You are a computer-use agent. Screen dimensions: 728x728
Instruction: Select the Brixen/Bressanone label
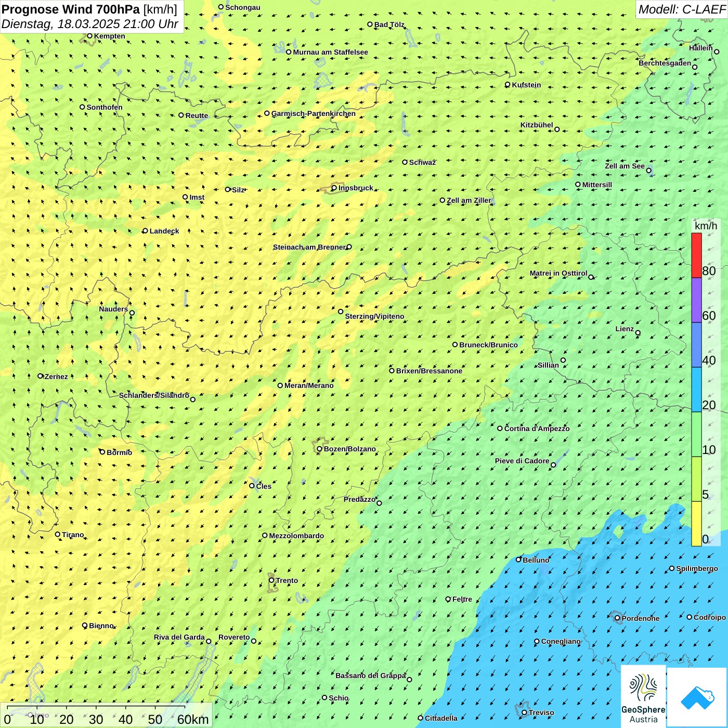click(429, 371)
